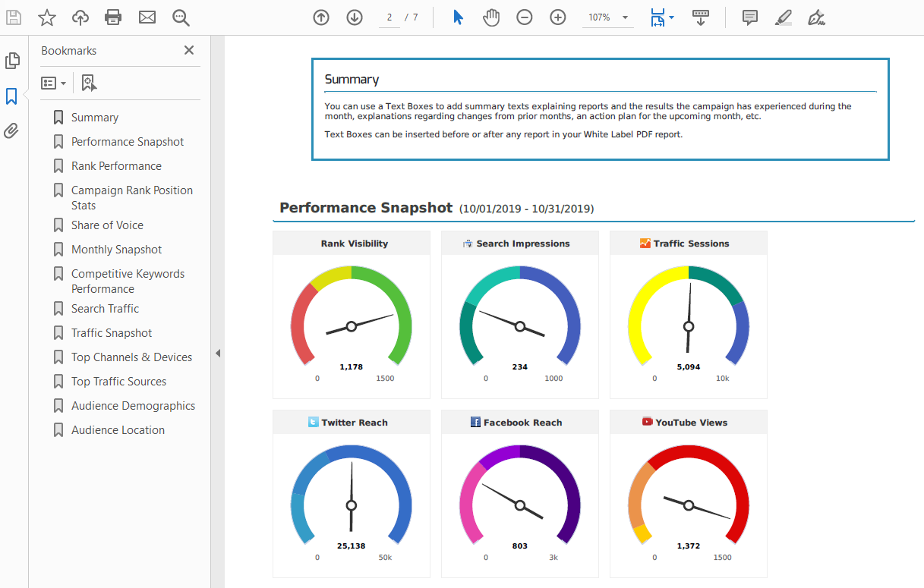Send the file by email icon
Image resolution: width=924 pixels, height=588 pixels.
pyautogui.click(x=147, y=17)
